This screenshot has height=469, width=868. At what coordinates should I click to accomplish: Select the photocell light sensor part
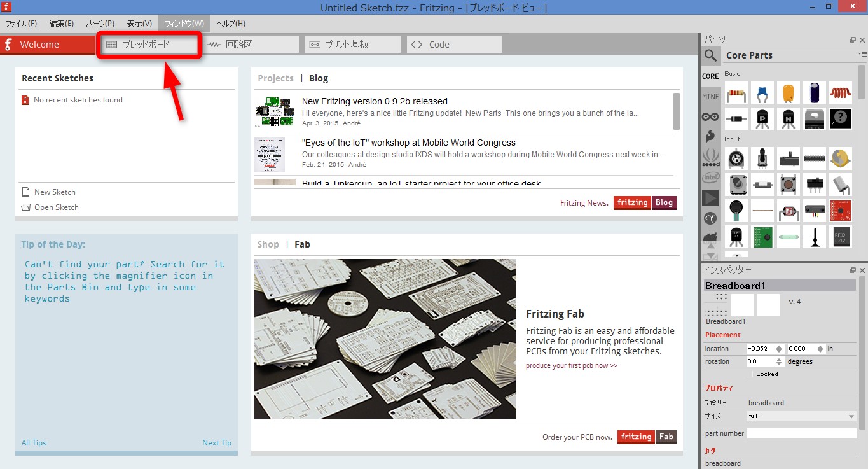pyautogui.click(x=789, y=211)
